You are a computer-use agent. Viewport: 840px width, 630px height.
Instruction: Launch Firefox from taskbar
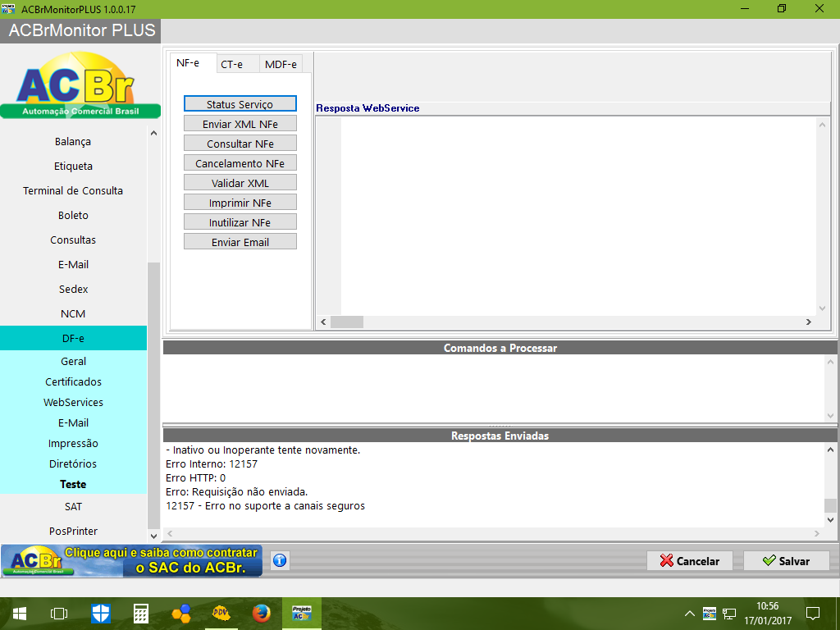[262, 614]
